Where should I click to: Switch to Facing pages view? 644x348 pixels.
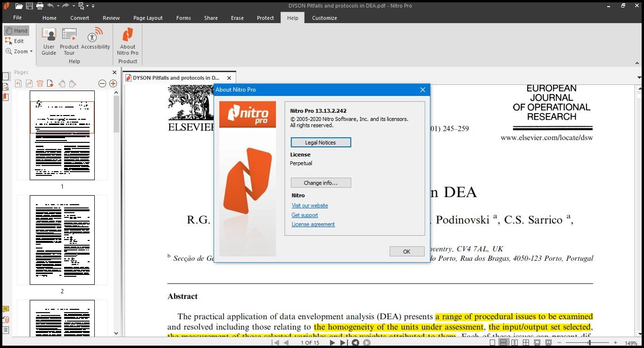[x=515, y=343]
